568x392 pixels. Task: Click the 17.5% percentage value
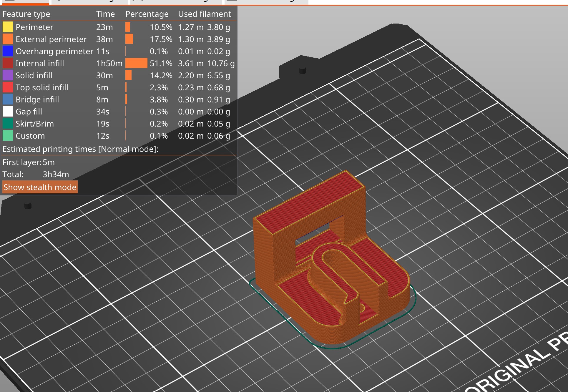point(161,39)
